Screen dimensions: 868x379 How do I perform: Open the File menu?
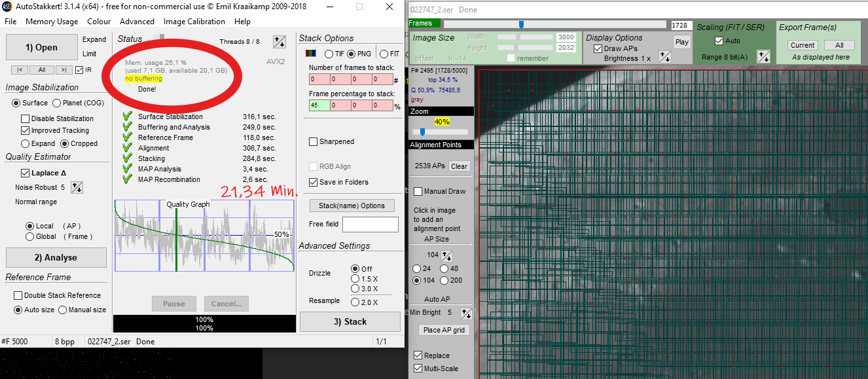[10, 22]
